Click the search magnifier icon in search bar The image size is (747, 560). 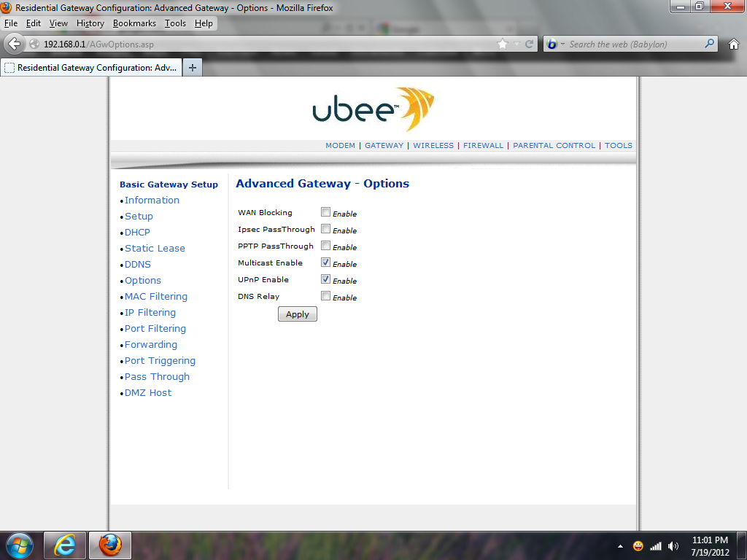click(710, 44)
